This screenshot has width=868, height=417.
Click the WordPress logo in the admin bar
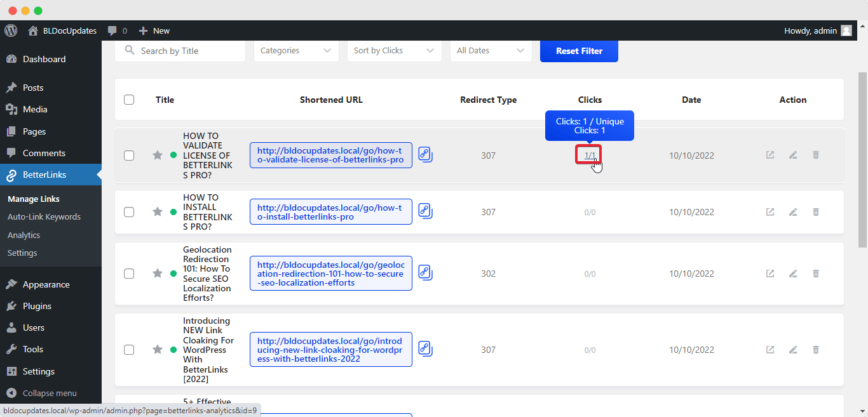[x=11, y=30]
